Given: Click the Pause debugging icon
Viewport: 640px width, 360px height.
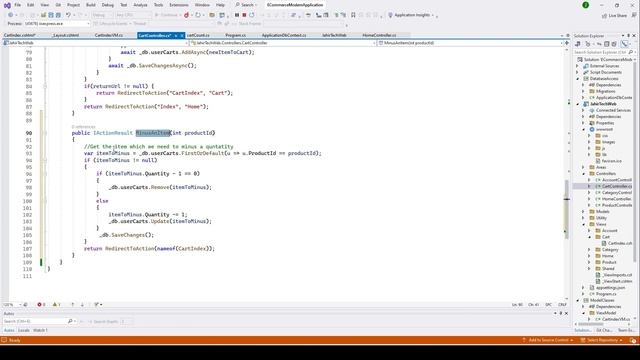Looking at the screenshot, I should click(237, 15).
